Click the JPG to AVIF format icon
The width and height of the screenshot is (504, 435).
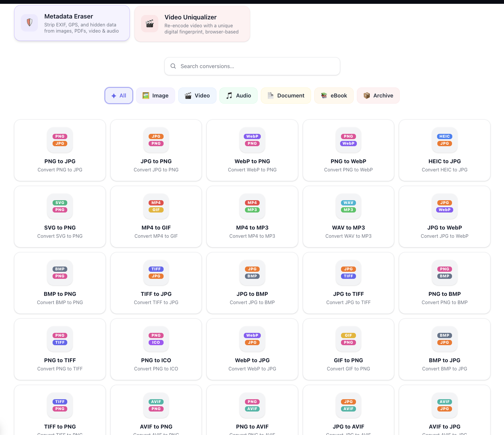point(349,405)
